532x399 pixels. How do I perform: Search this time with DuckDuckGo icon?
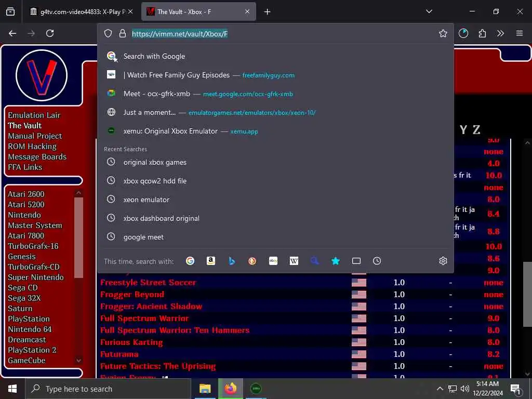pos(252,261)
